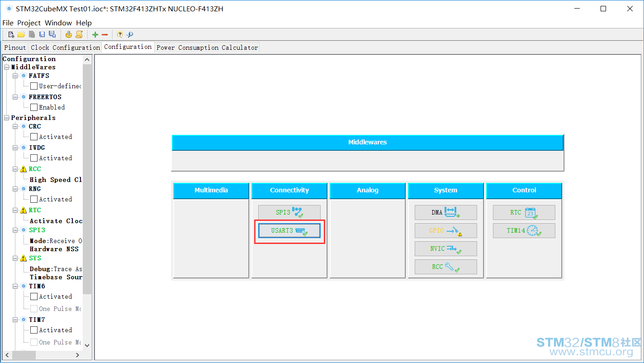The width and height of the screenshot is (644, 363).
Task: Click the blue cube icon beside IWDG
Action: pyautogui.click(x=24, y=148)
